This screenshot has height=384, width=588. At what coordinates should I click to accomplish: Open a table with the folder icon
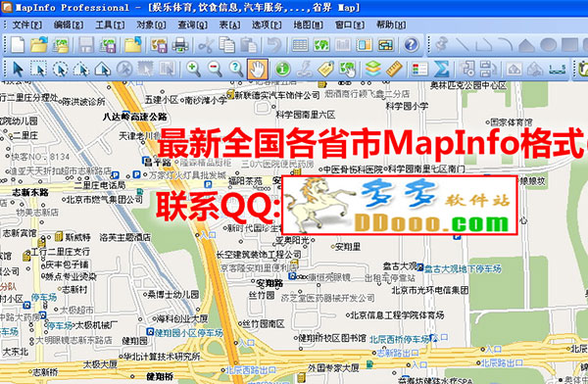(39, 45)
